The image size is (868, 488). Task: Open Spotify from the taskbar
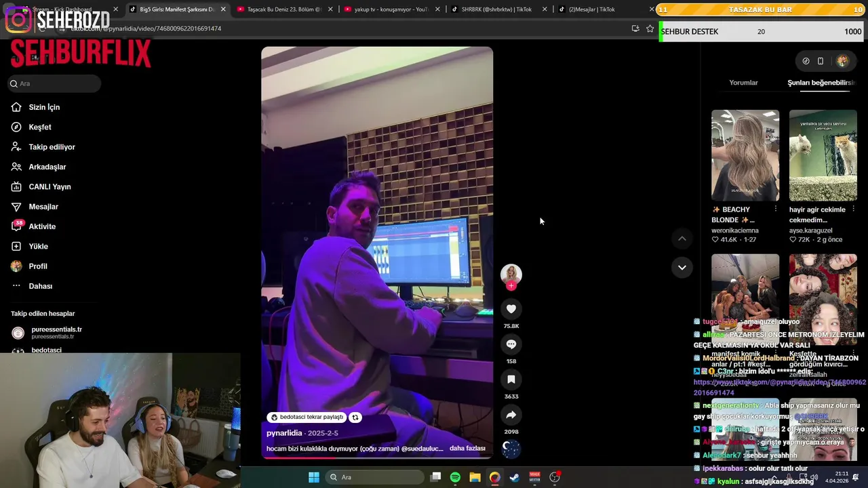(455, 477)
